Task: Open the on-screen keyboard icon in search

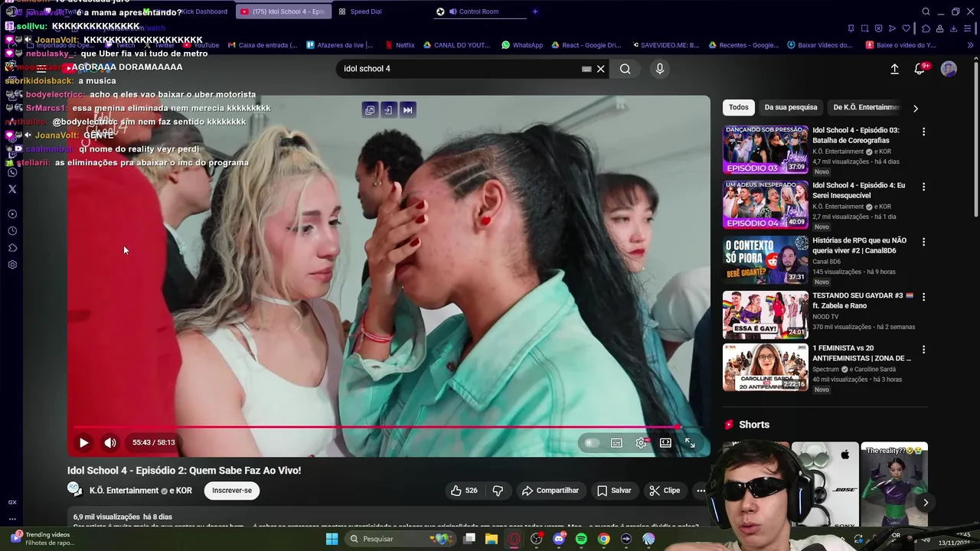Action: pos(586,69)
